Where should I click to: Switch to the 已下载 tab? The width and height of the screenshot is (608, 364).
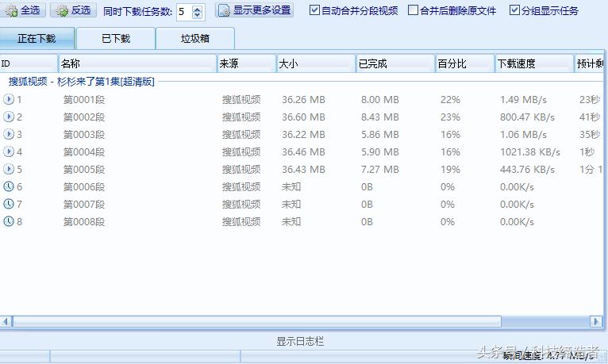click(x=116, y=38)
